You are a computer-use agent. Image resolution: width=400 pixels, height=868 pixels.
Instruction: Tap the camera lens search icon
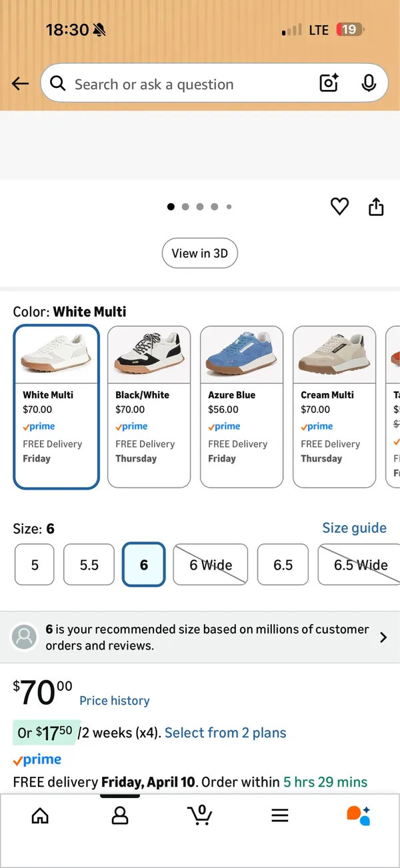329,83
